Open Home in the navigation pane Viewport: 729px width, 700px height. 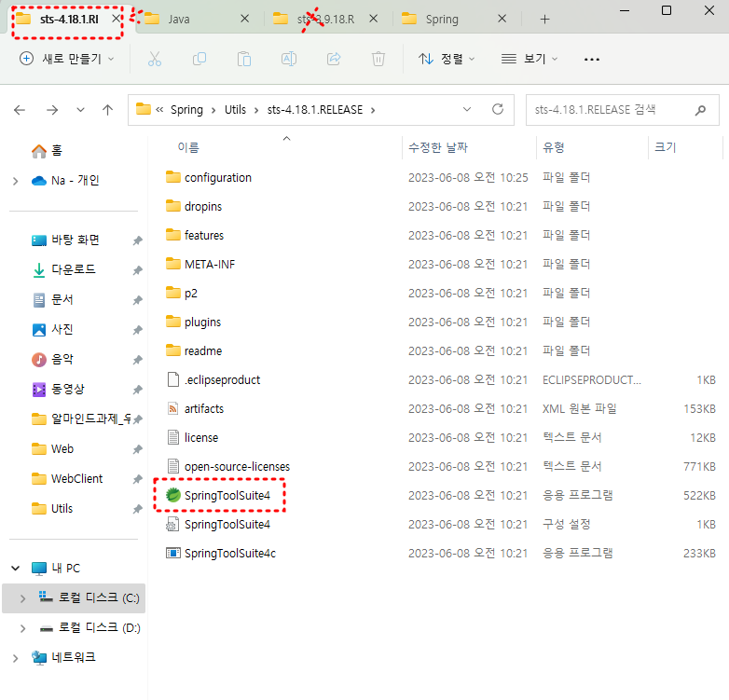pyautogui.click(x=47, y=151)
